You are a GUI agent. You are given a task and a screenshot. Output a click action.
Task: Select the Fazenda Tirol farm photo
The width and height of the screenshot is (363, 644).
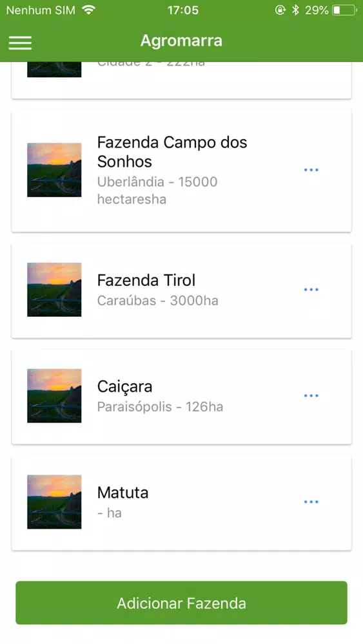pyautogui.click(x=54, y=290)
